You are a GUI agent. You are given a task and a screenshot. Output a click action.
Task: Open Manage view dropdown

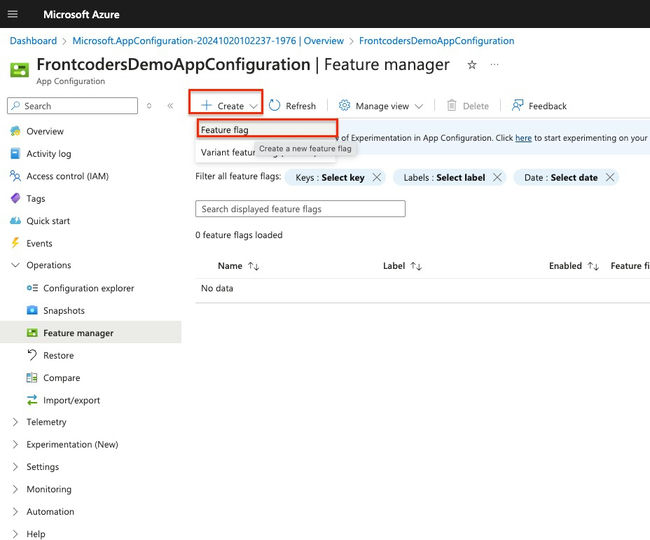[x=381, y=105]
